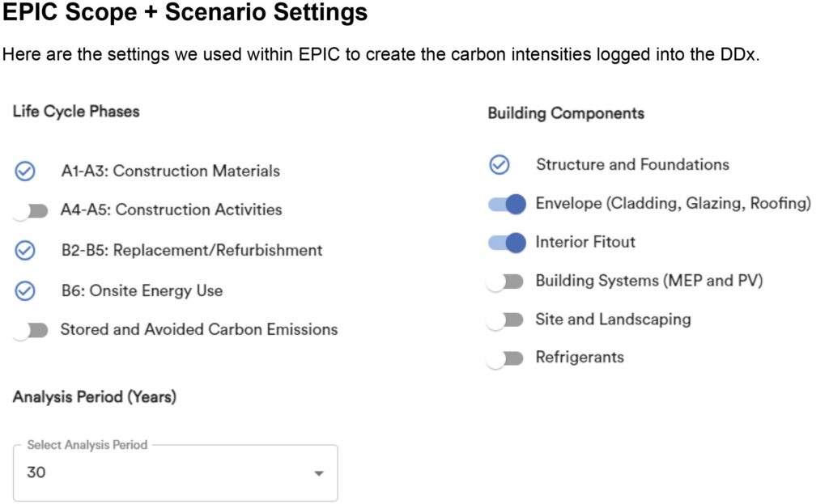
Task: Enable the A4-A5 Construction Activities toggle
Action: (31, 210)
